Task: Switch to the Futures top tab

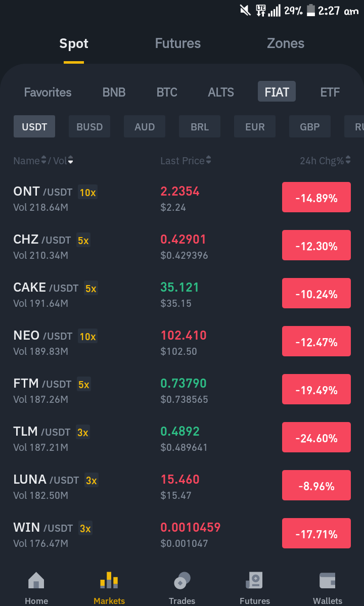Action: (178, 43)
